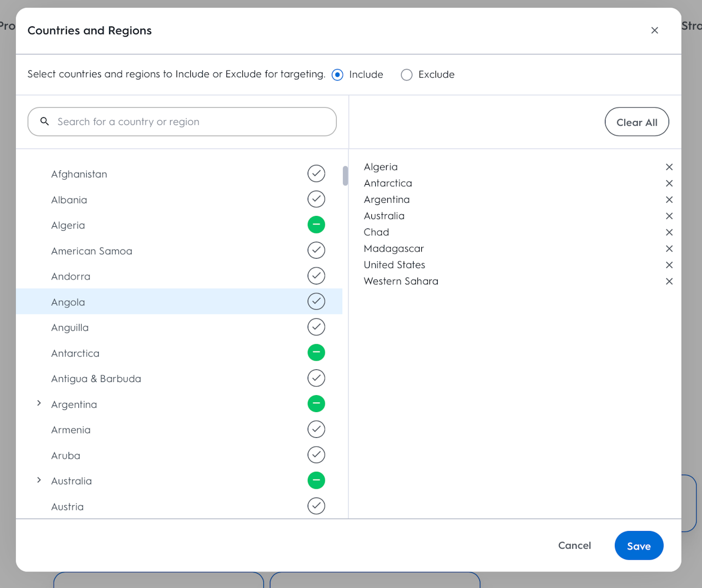Click the country list scrollbar thumb
Screen dimensions: 702x588
coord(346,176)
